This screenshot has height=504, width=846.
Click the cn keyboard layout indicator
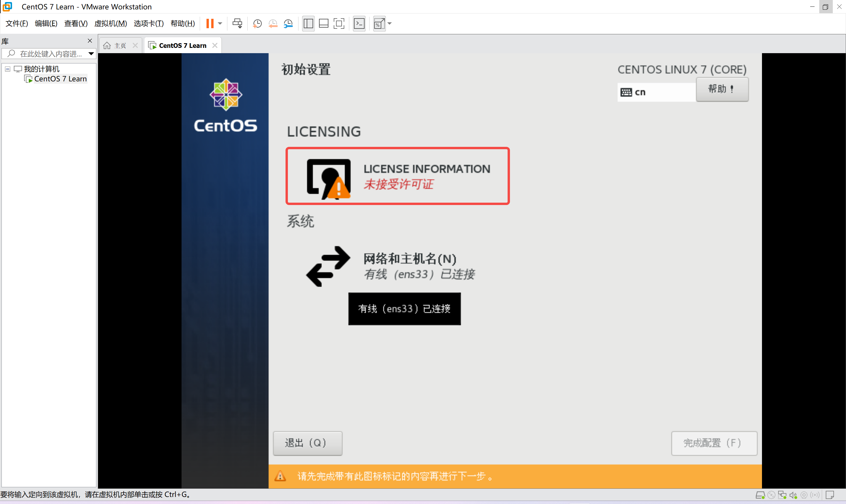click(656, 92)
